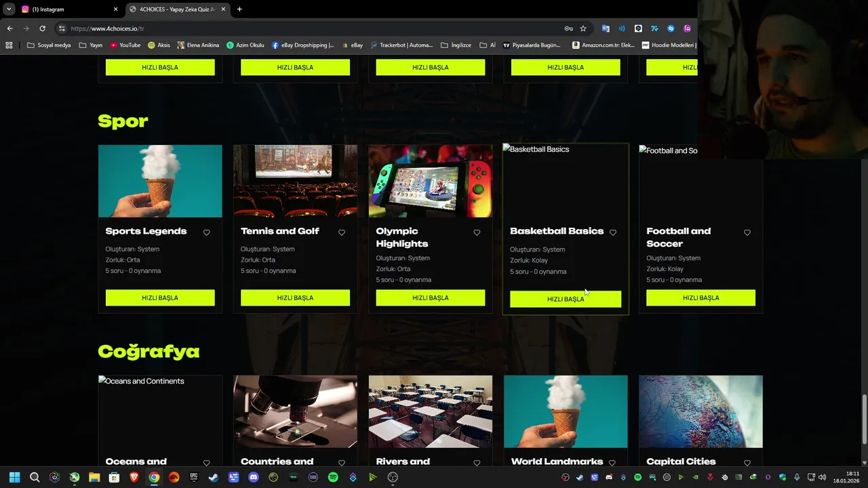Image resolution: width=868 pixels, height=488 pixels.
Task: Favorite the Sports Legends quiz heart
Action: (x=206, y=232)
